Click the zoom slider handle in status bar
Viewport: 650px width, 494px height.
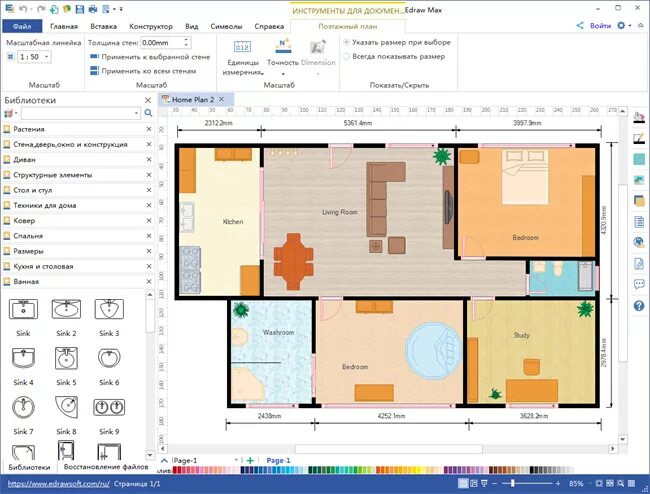coord(512,483)
